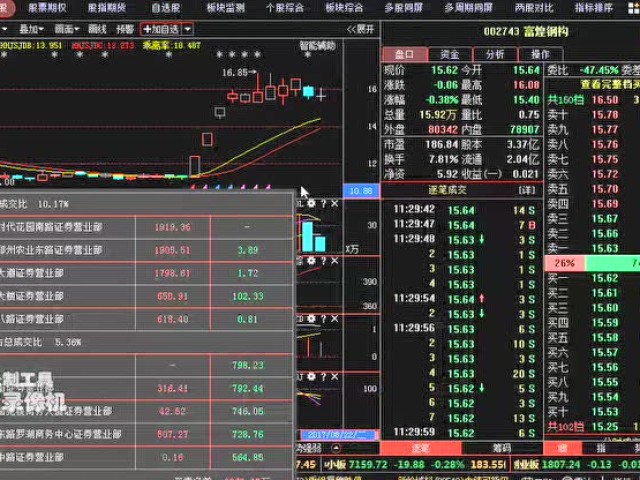Screen dimensions: 640x480
Task: Open the 指标排序 menu
Action: (593, 8)
